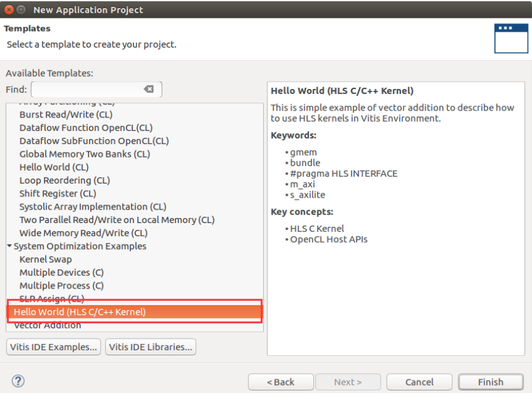Select the Burst Read/Write (CL) template
This screenshot has width=532, height=393.
tap(66, 114)
